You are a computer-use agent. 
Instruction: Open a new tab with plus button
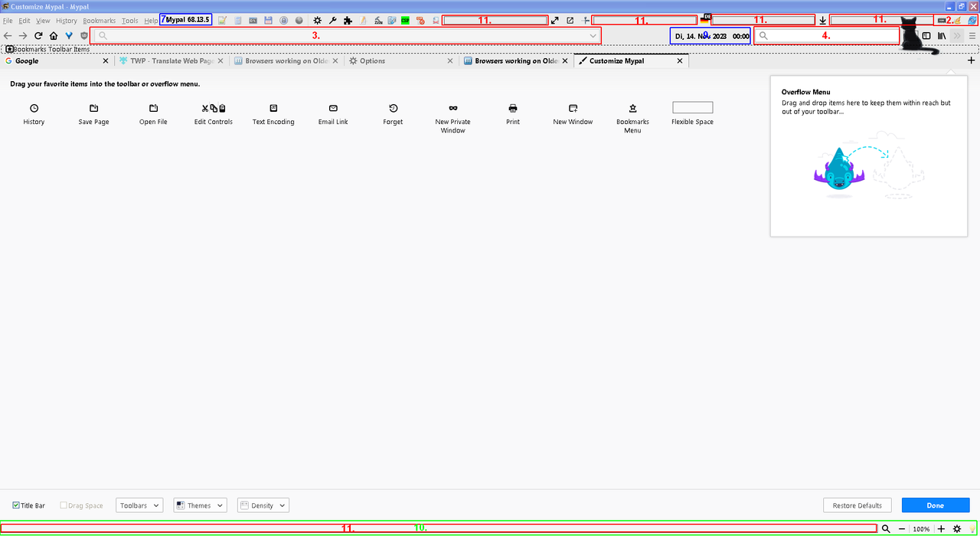point(971,60)
